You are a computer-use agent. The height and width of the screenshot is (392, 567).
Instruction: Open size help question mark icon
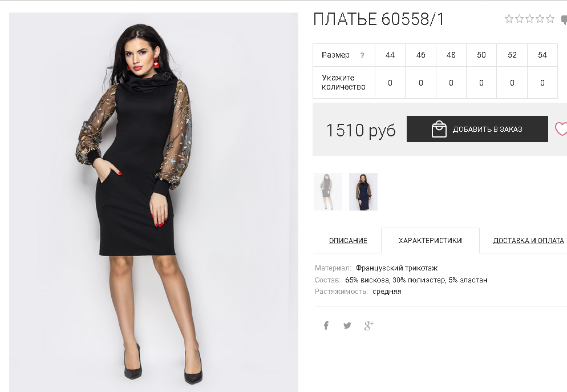tap(362, 55)
